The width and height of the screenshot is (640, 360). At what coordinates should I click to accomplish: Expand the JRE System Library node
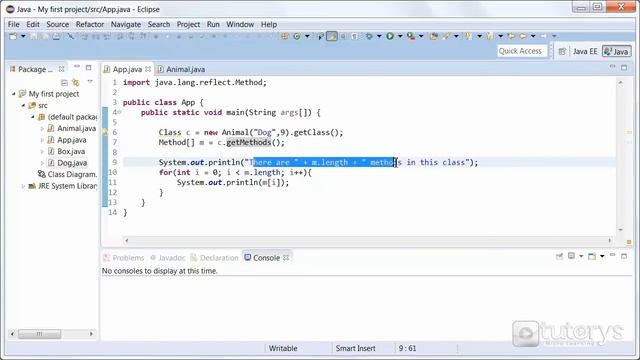click(x=23, y=186)
